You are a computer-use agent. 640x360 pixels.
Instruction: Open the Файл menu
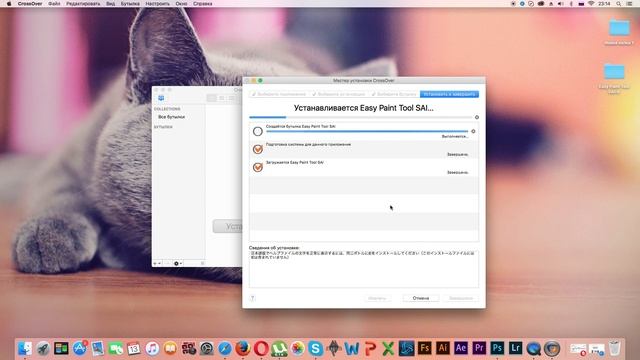pyautogui.click(x=54, y=4)
